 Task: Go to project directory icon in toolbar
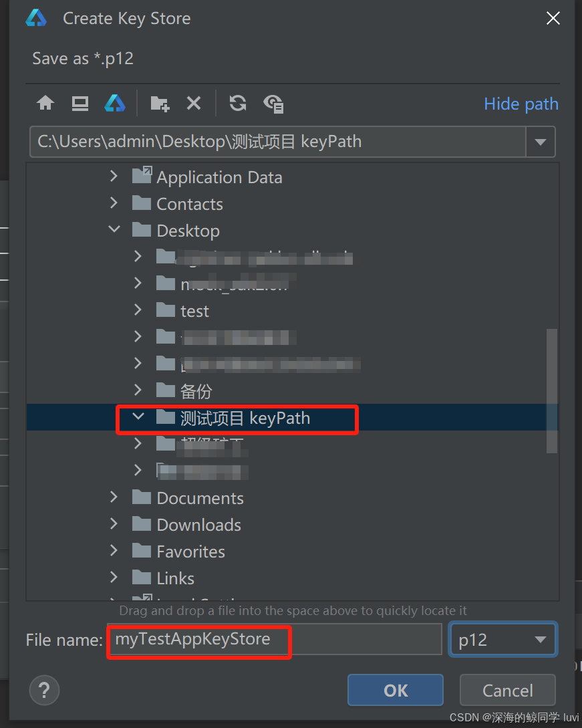(x=115, y=103)
